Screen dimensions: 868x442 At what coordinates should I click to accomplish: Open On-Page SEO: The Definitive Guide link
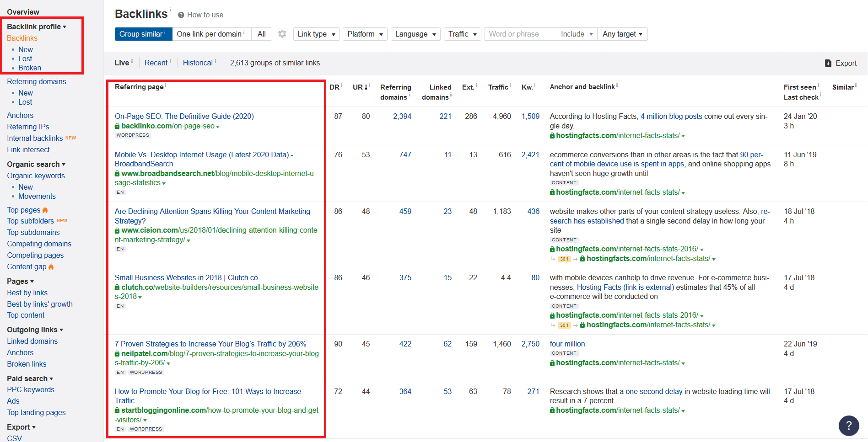(184, 116)
